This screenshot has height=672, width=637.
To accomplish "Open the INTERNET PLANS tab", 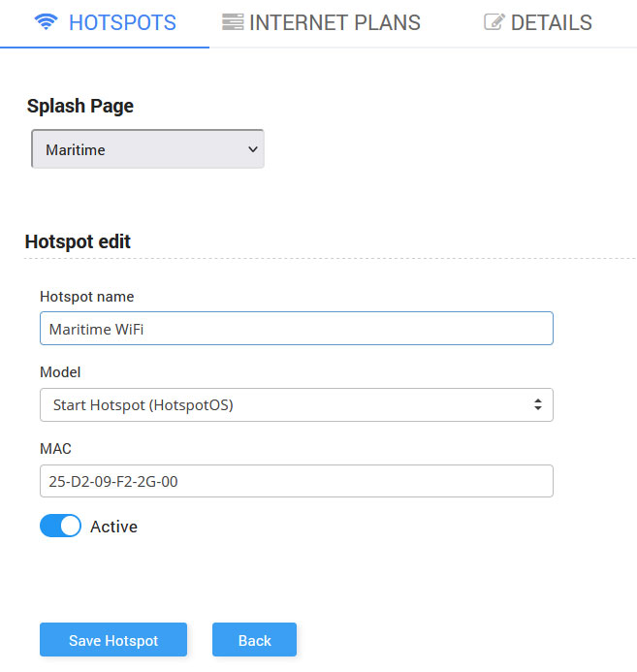I will (321, 22).
